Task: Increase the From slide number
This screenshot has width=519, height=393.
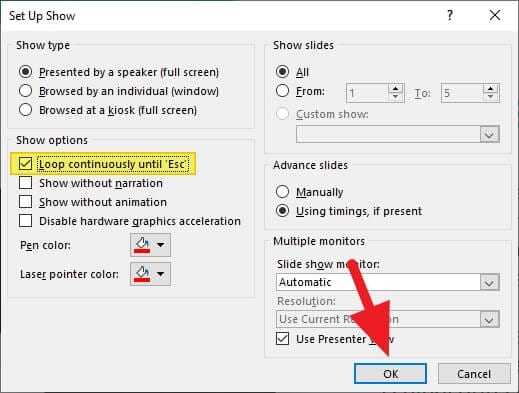Action: pos(396,88)
